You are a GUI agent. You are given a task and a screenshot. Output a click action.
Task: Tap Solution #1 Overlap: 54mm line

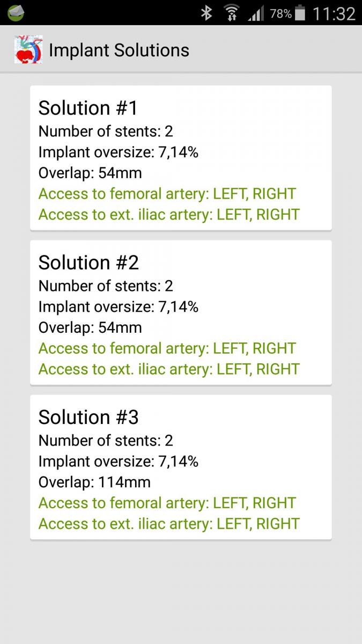click(90, 173)
